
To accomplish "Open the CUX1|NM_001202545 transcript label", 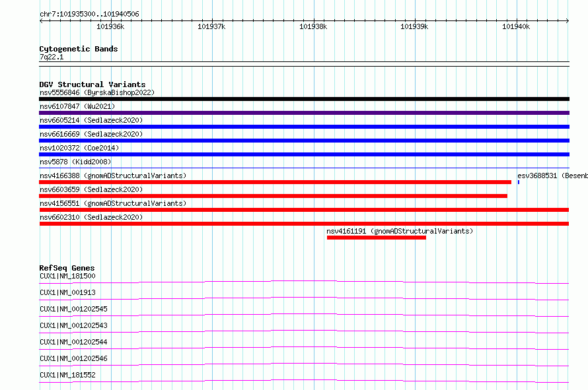I will point(73,309).
